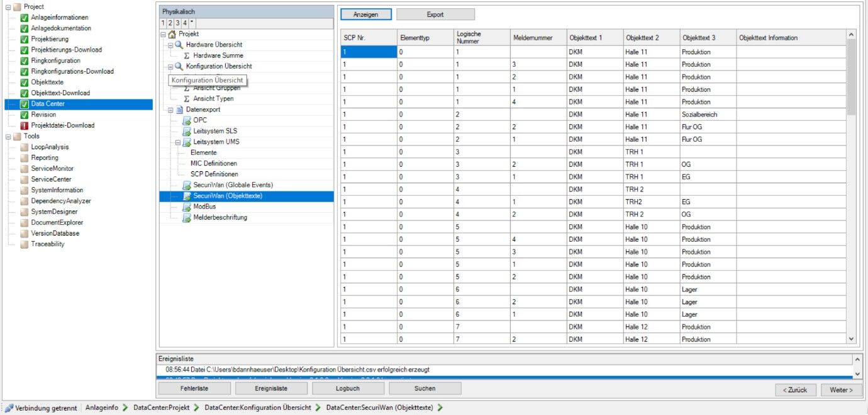Click the table scrollbar down arrow
868x415 pixels.
[852, 339]
